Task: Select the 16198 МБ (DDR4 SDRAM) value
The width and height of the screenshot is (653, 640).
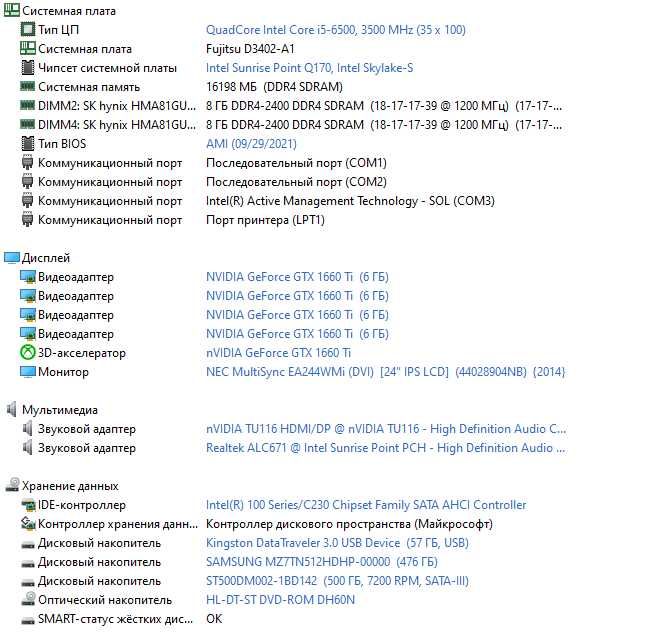Action: (274, 87)
